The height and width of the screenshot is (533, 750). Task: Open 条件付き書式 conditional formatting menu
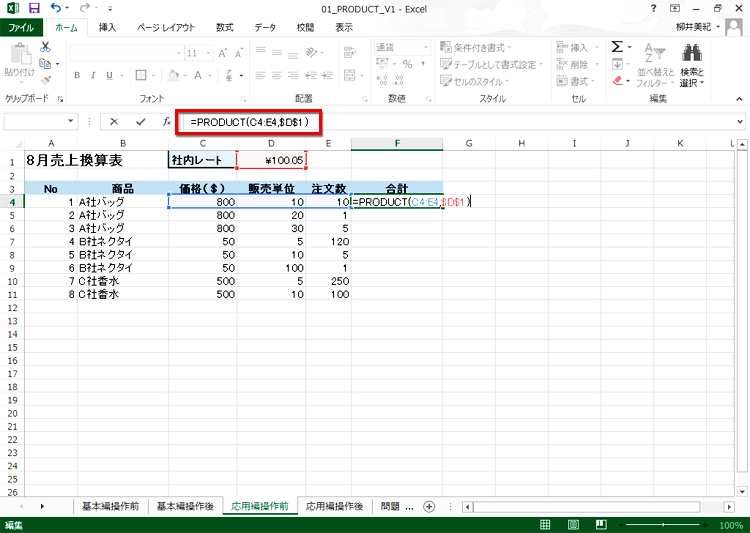point(476,47)
